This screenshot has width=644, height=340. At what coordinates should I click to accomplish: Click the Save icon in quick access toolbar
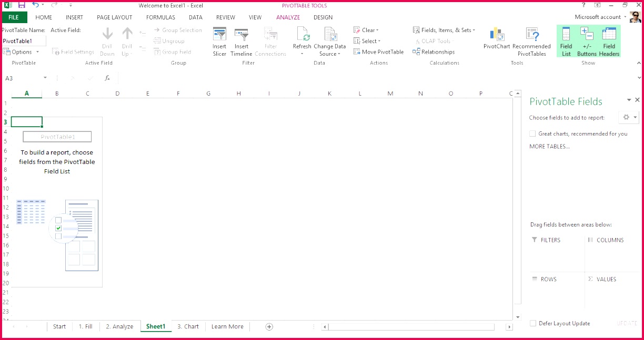click(x=22, y=5)
